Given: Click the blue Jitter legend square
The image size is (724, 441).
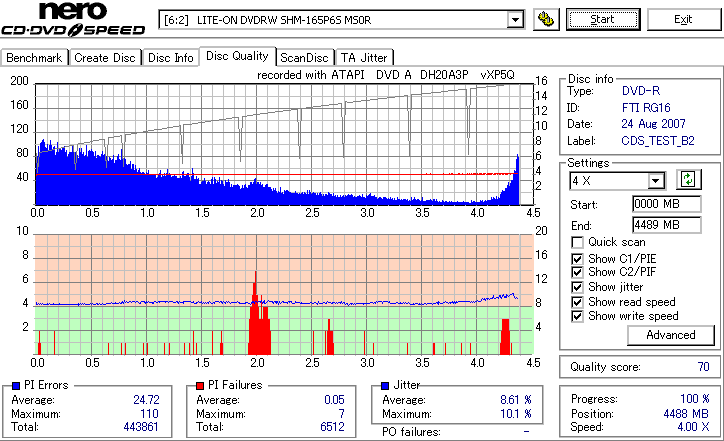Looking at the screenshot, I should coord(385,385).
